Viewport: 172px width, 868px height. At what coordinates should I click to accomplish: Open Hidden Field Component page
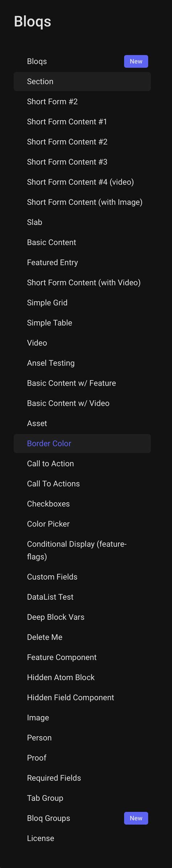[x=82, y=697]
